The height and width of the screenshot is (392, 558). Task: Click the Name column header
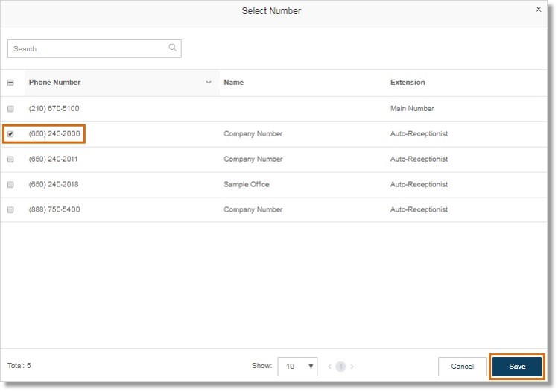tap(233, 82)
